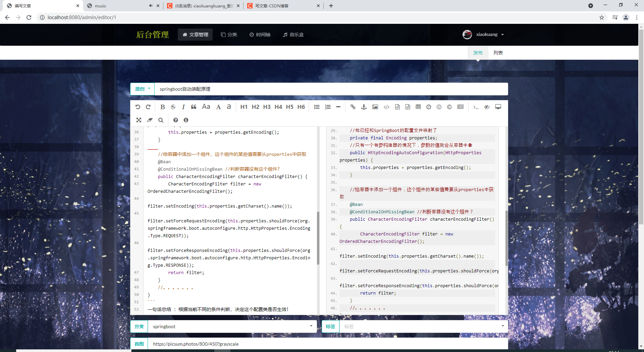Viewport: 644px width, 352px height.
Task: Go to 分类 section
Action: tap(229, 35)
